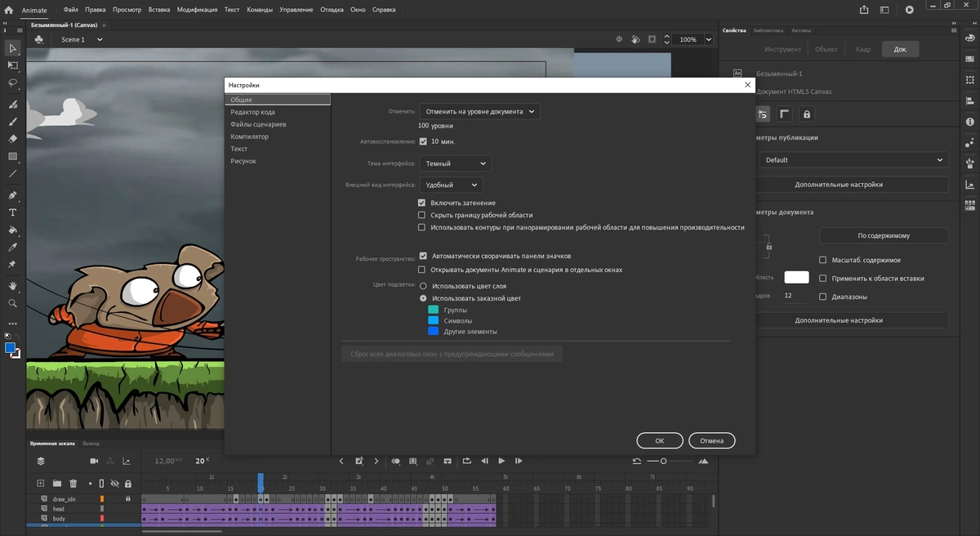Disable Включить затенение checkbox

click(x=422, y=203)
